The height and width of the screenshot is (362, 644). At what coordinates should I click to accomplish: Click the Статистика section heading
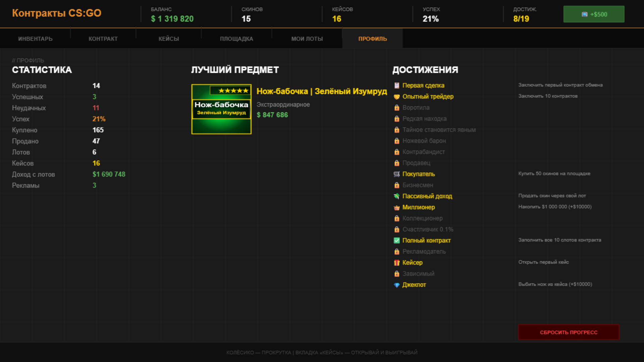[x=42, y=70]
